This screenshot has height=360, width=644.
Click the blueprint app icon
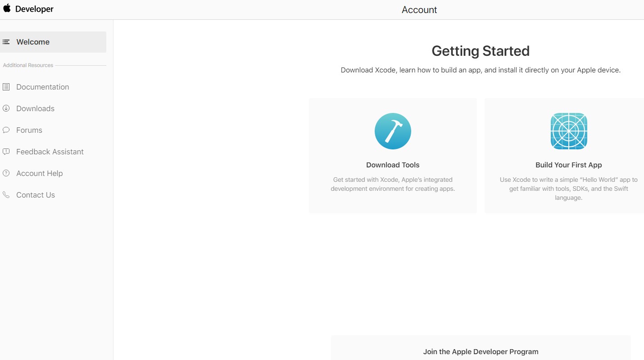[x=569, y=131]
